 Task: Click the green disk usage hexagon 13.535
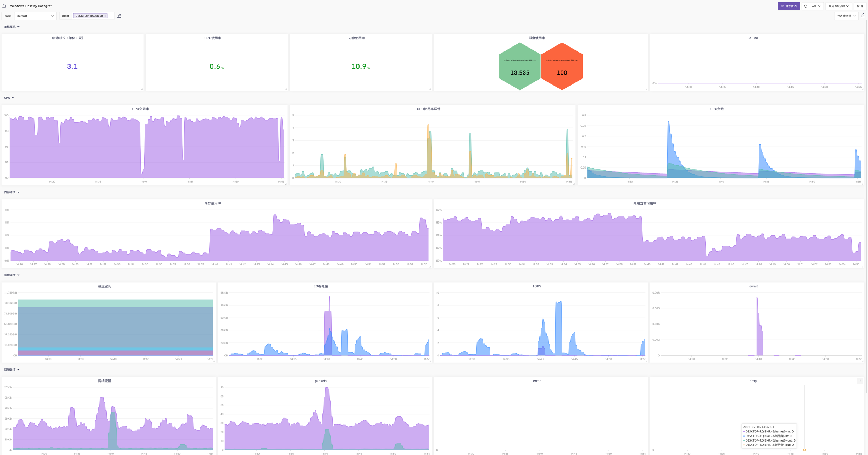click(519, 67)
